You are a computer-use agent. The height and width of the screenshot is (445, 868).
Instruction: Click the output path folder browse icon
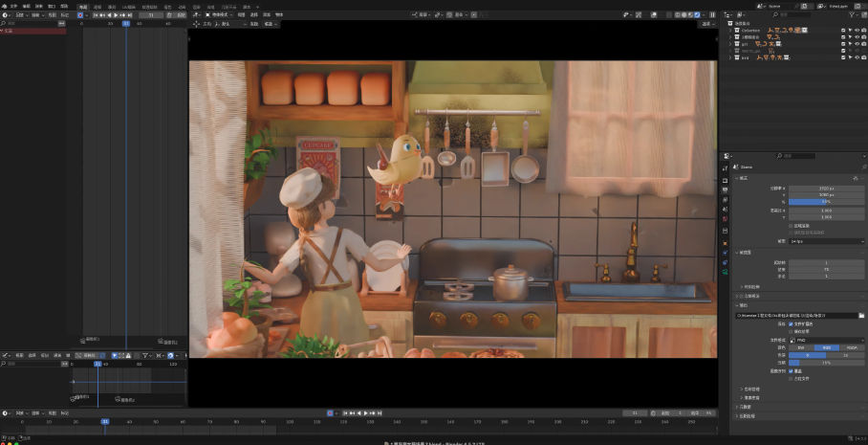coord(860,315)
